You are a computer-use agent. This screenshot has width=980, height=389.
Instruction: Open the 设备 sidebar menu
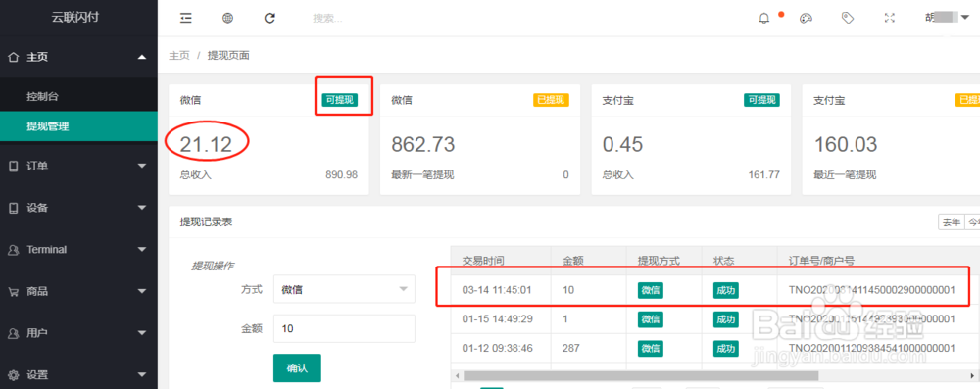[78, 208]
